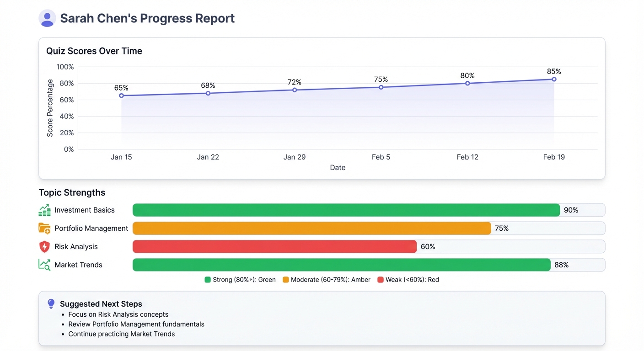Click the 88% value on Market Trends

[561, 265]
